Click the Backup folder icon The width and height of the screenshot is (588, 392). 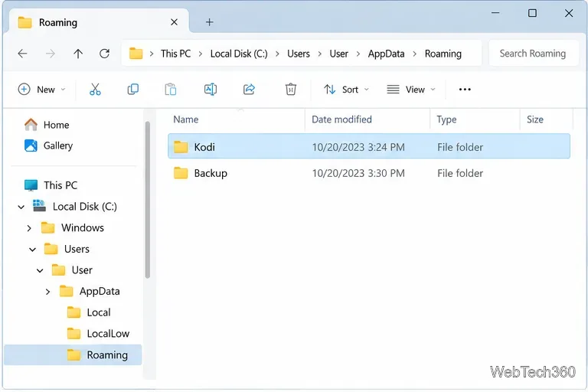(x=181, y=173)
